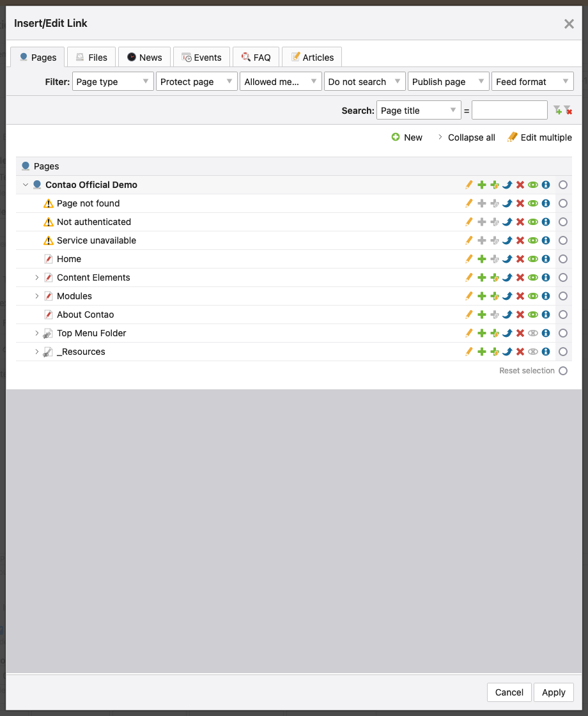This screenshot has height=716, width=588.
Task: Show info for the Home page
Action: (x=546, y=260)
